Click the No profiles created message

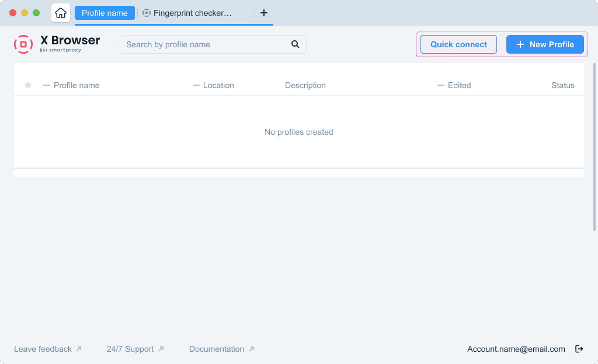pyautogui.click(x=298, y=132)
